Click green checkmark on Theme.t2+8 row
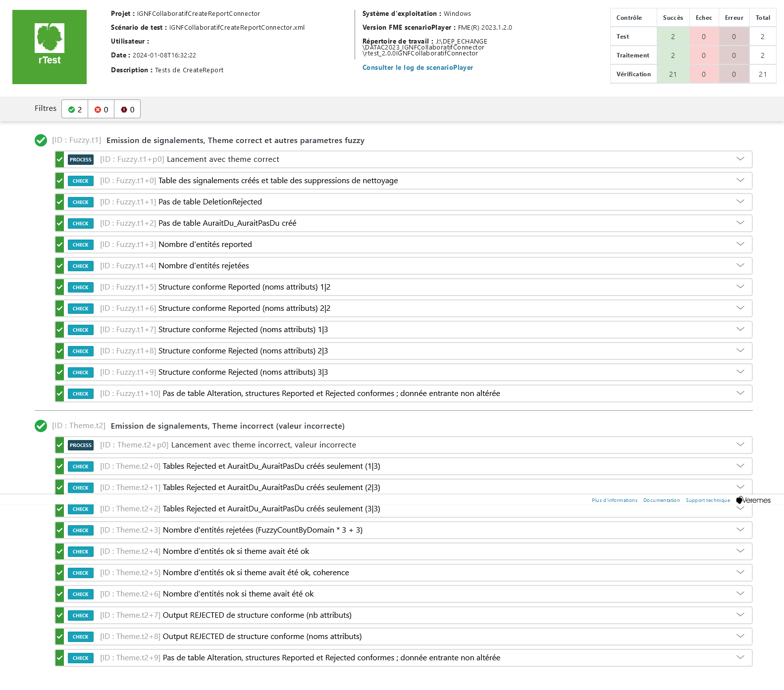 59,637
